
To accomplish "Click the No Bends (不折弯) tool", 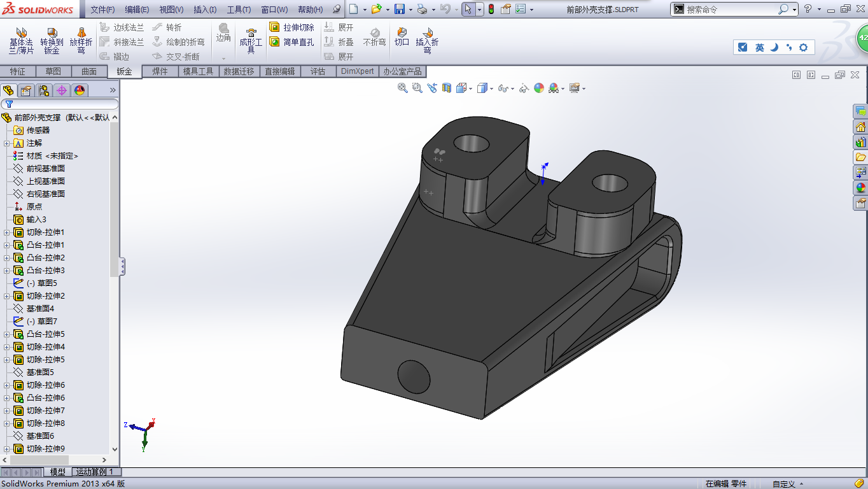I will 374,36.
